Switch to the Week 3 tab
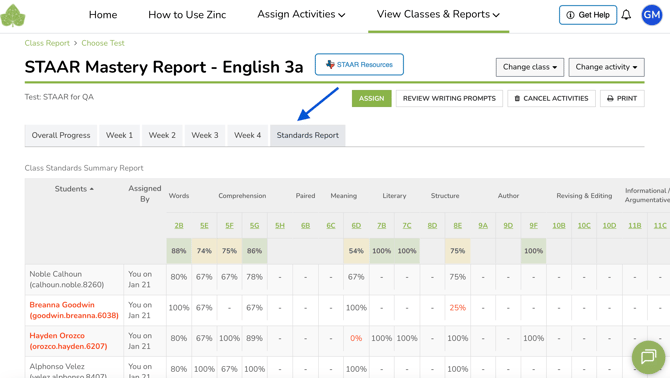This screenshot has width=670, height=378. 205,135
